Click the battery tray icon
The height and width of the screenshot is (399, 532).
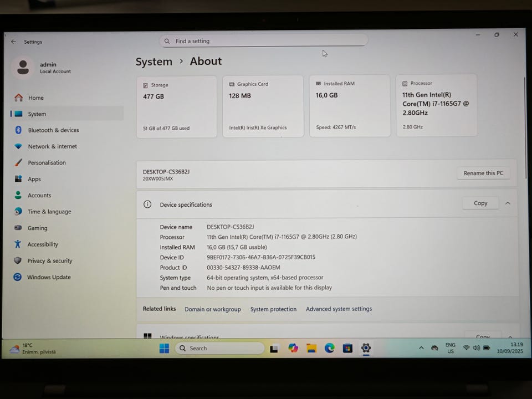click(487, 348)
